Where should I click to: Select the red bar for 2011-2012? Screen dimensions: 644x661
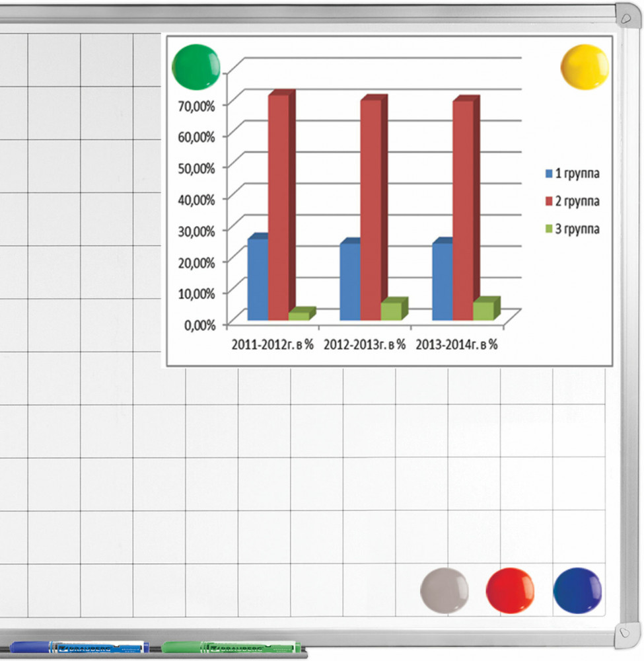point(278,208)
